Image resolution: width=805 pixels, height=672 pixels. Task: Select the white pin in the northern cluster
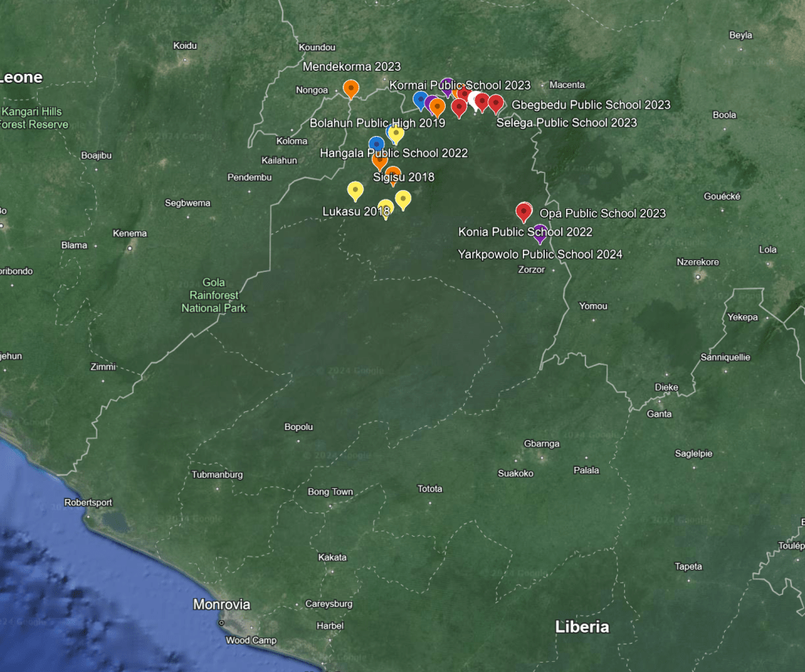click(x=474, y=100)
